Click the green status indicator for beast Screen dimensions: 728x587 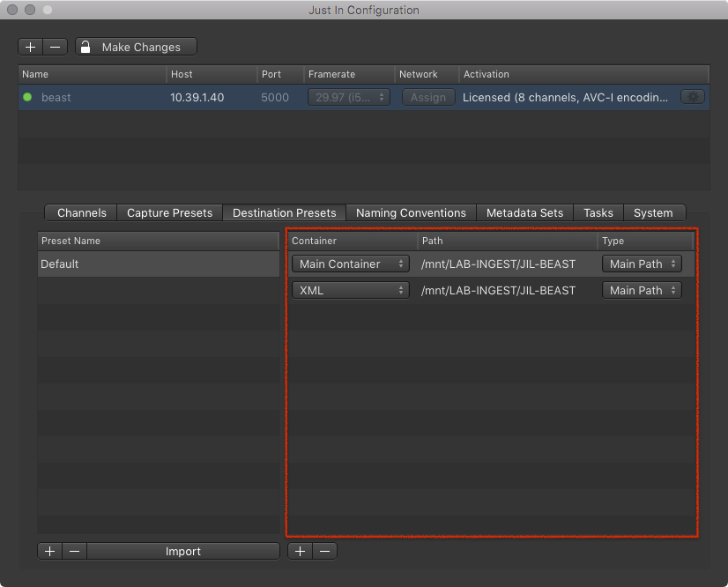[27, 97]
